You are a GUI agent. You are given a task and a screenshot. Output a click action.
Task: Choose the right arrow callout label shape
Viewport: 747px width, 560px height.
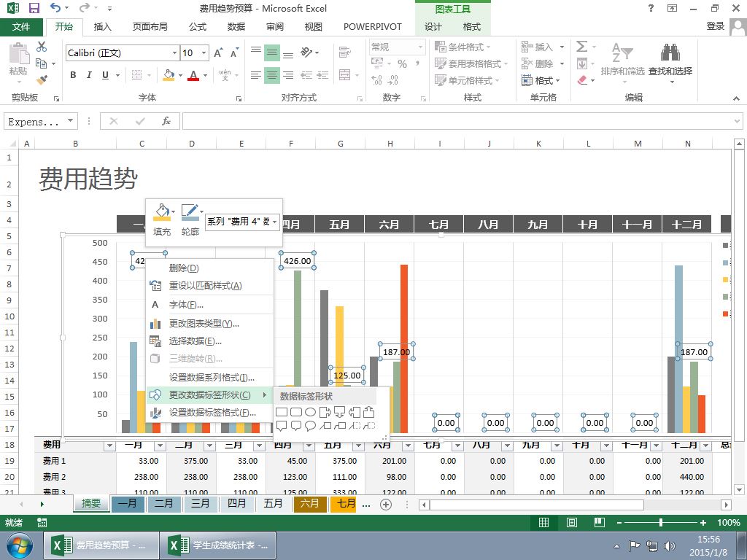point(325,412)
